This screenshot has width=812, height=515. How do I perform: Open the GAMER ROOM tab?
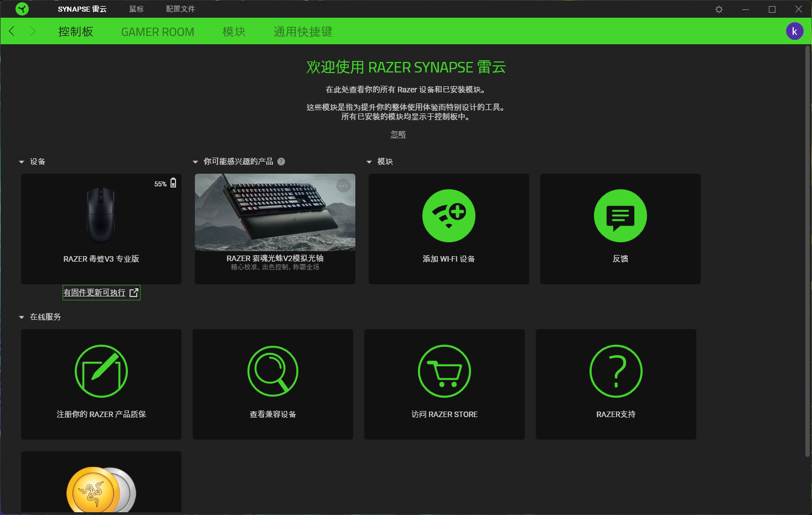coord(158,32)
